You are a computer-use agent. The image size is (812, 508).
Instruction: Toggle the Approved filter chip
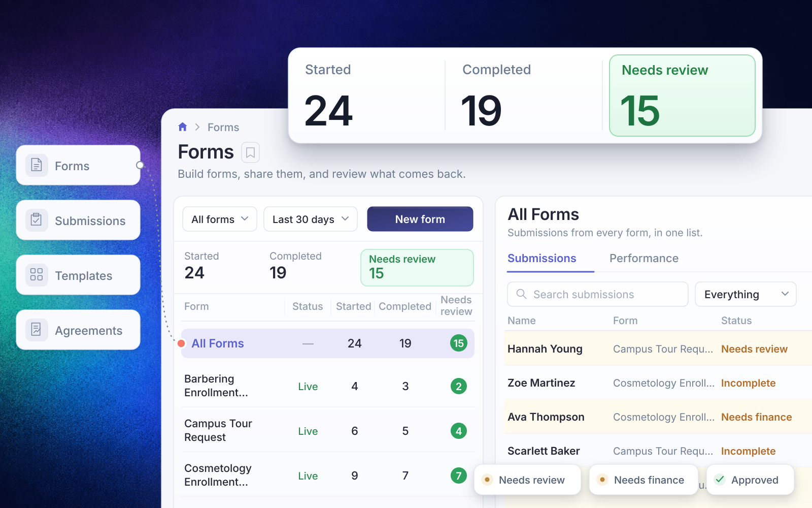coord(750,480)
